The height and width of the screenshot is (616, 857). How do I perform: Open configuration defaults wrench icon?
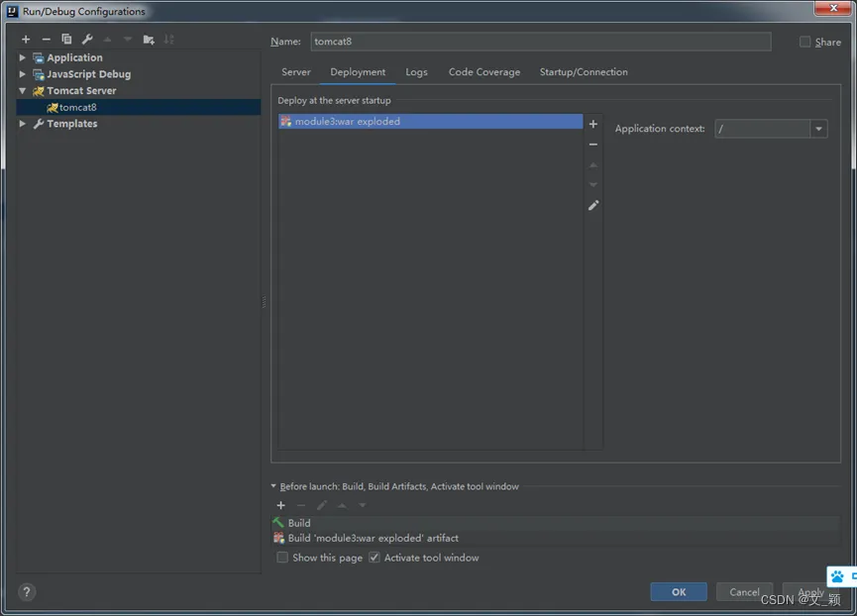pos(87,40)
